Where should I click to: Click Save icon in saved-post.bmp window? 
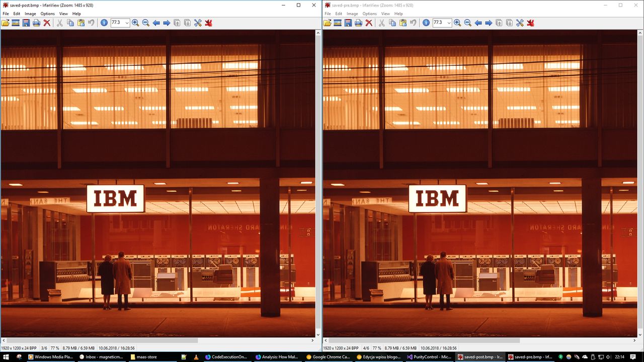(26, 23)
